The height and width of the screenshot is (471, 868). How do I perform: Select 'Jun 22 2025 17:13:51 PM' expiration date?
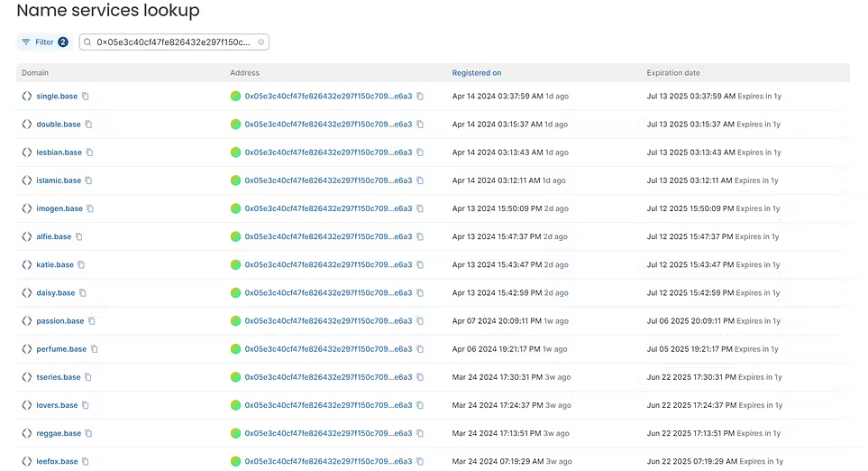(690, 433)
